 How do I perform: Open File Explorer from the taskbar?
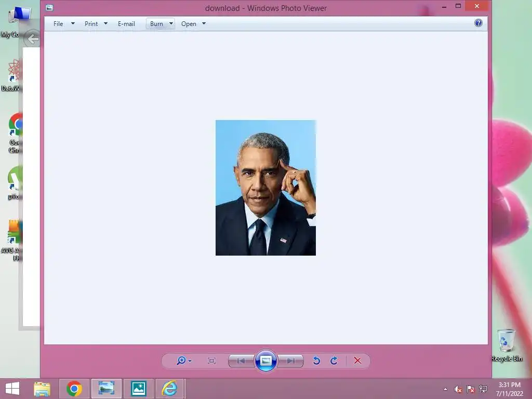[x=42, y=389]
